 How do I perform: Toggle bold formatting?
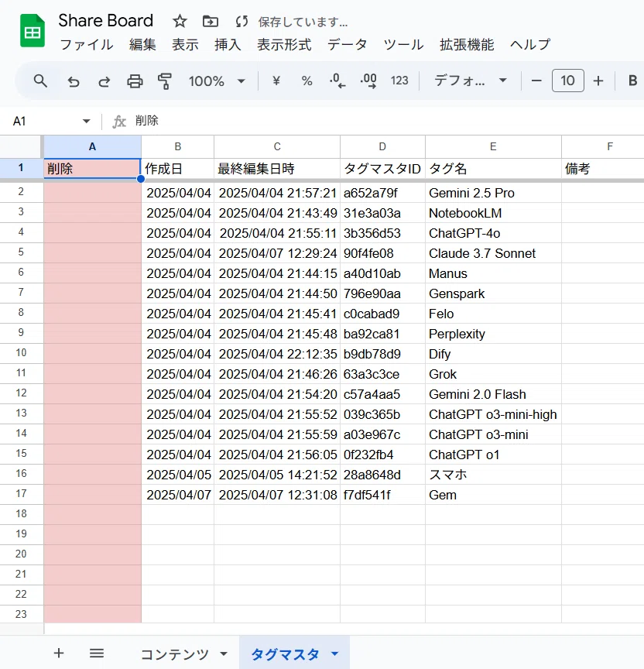click(633, 81)
